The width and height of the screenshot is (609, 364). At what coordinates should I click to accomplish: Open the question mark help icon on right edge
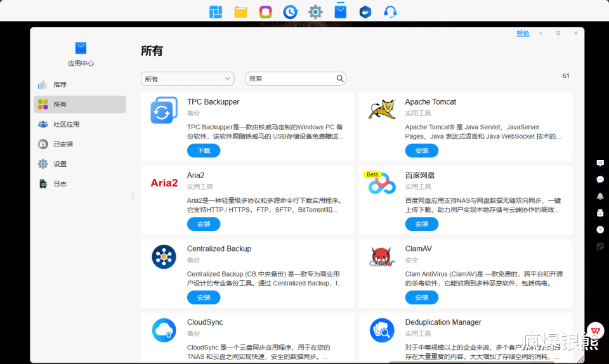(600, 230)
